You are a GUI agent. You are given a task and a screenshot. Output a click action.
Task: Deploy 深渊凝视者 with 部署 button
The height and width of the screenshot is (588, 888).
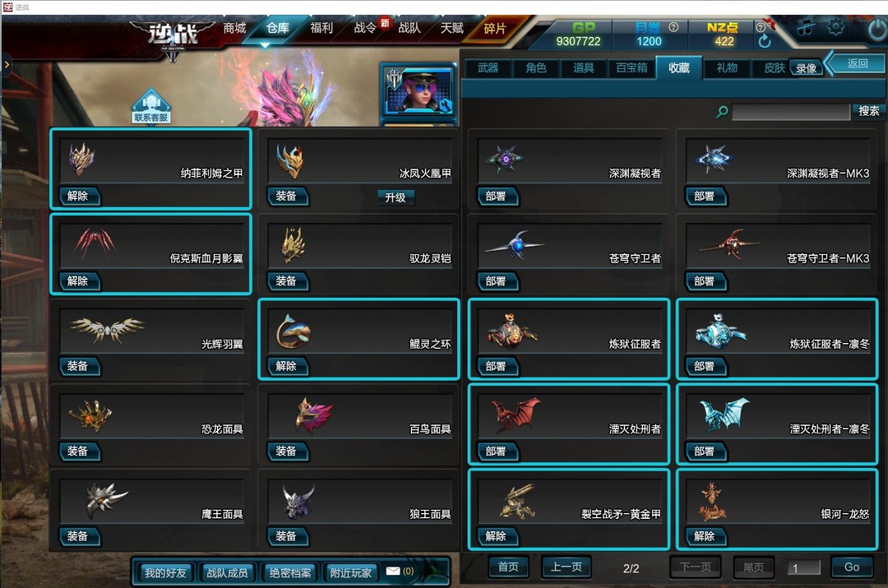pos(496,196)
